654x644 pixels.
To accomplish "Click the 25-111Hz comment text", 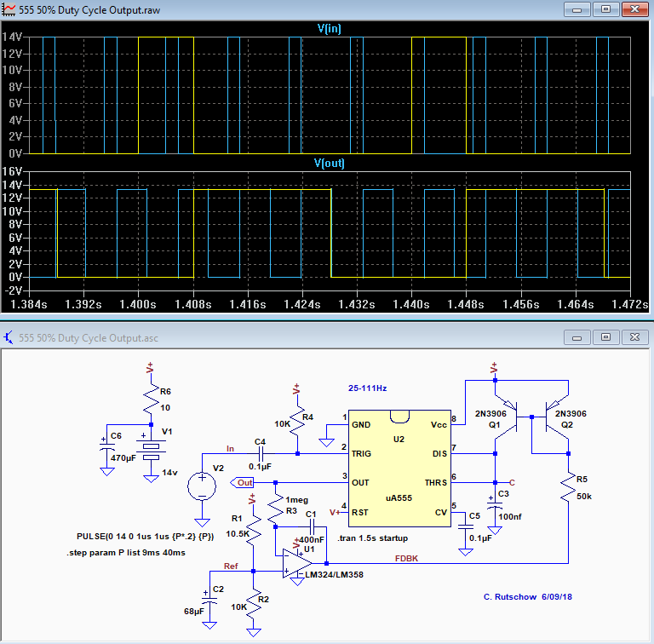I will 368,388.
